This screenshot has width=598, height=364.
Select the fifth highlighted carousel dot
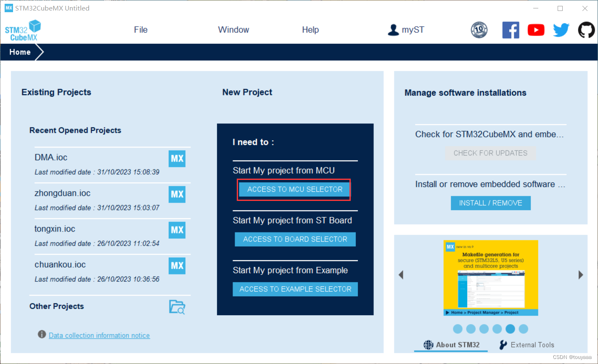point(510,329)
